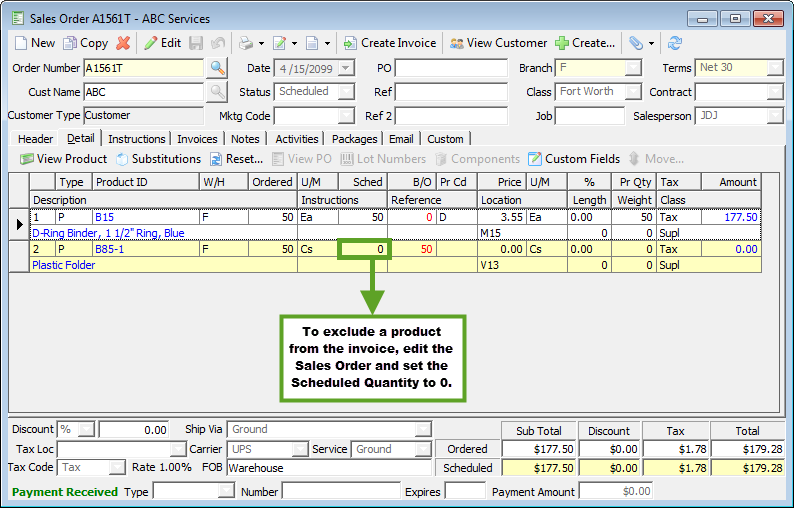Click the Create Invoice button label
794x508 pixels.
pyautogui.click(x=399, y=43)
